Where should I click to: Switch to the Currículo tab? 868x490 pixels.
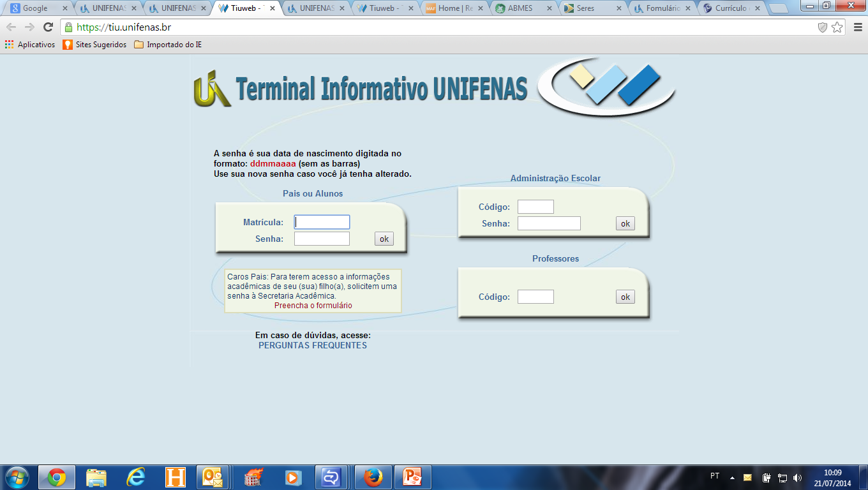click(x=732, y=8)
